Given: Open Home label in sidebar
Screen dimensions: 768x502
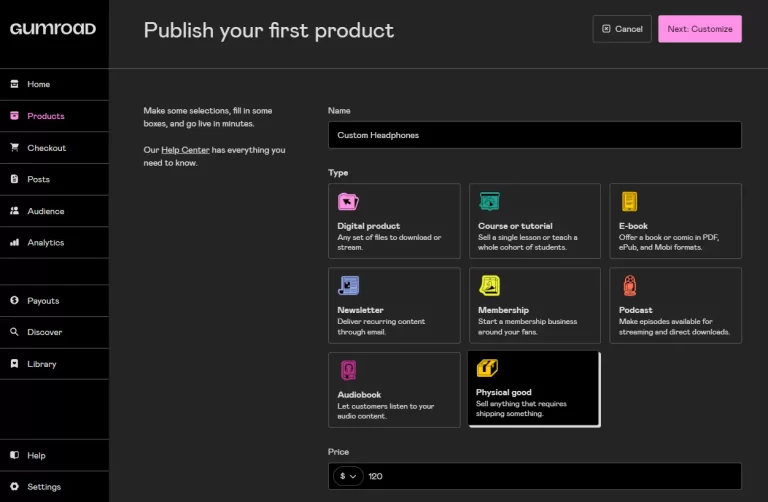Looking at the screenshot, I should [x=39, y=84].
